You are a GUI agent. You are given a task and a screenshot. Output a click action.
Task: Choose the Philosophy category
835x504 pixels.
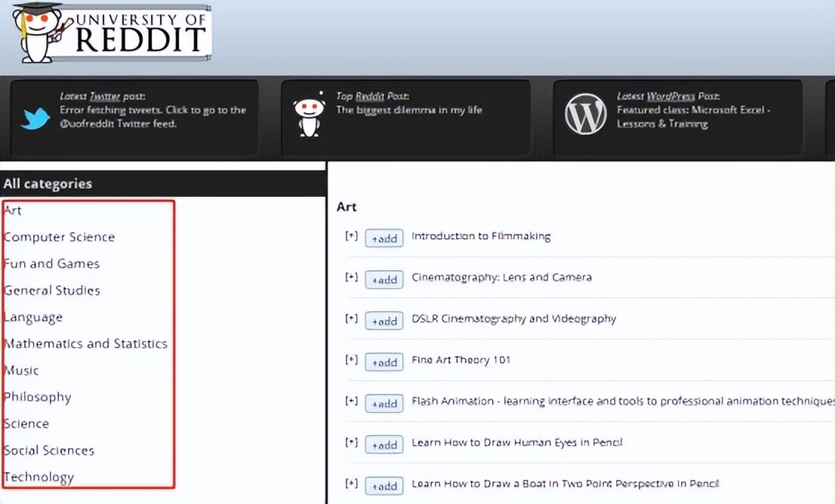tap(38, 397)
